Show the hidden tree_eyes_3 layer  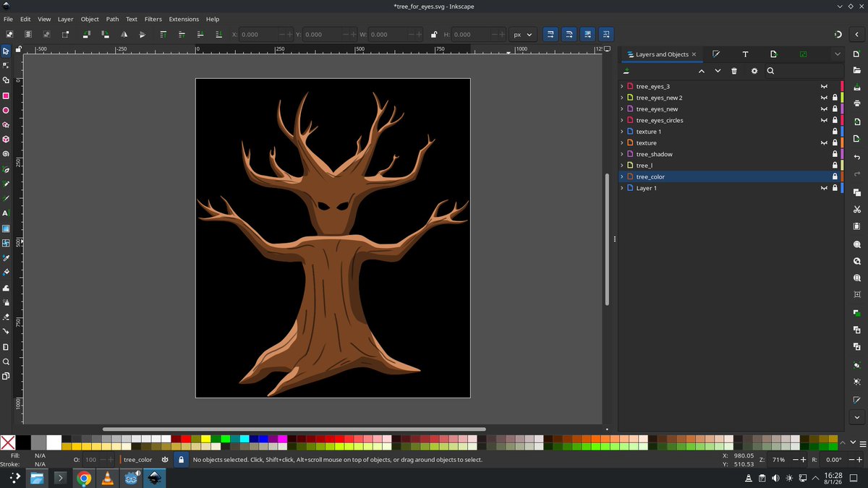click(823, 86)
